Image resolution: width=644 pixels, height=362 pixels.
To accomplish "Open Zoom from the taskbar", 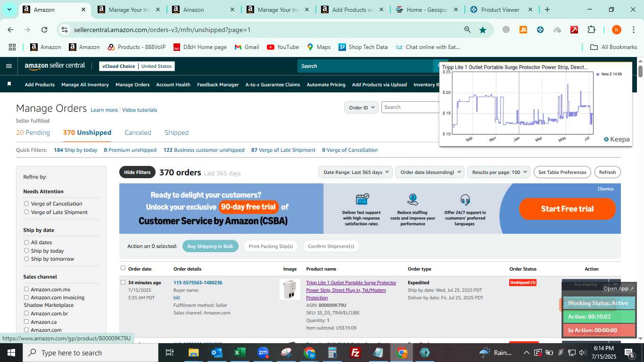I will pos(263,353).
